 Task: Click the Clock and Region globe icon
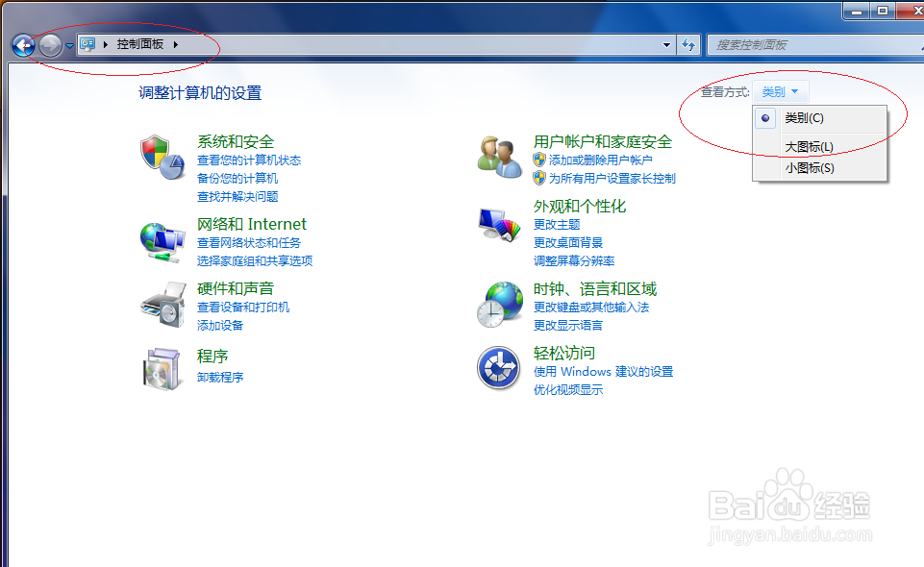(x=500, y=305)
